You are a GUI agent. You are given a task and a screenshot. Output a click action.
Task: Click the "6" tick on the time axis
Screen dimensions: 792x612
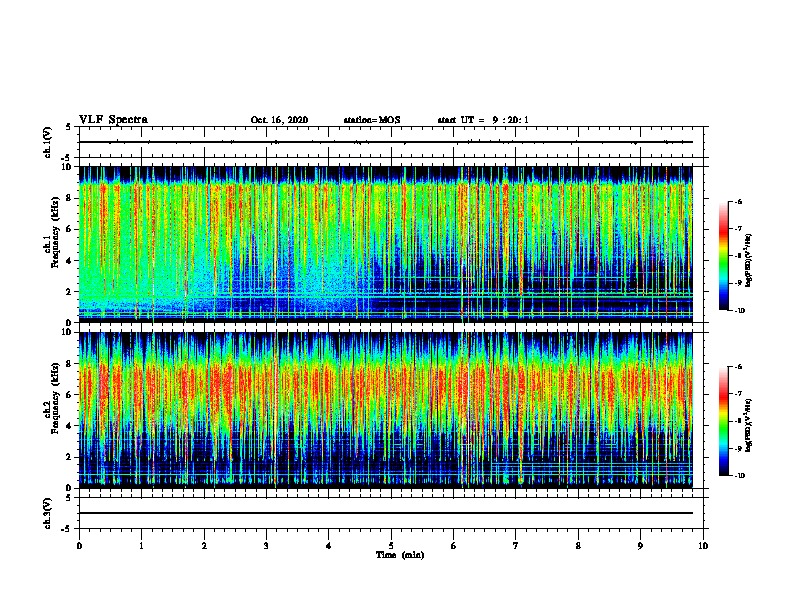point(454,546)
